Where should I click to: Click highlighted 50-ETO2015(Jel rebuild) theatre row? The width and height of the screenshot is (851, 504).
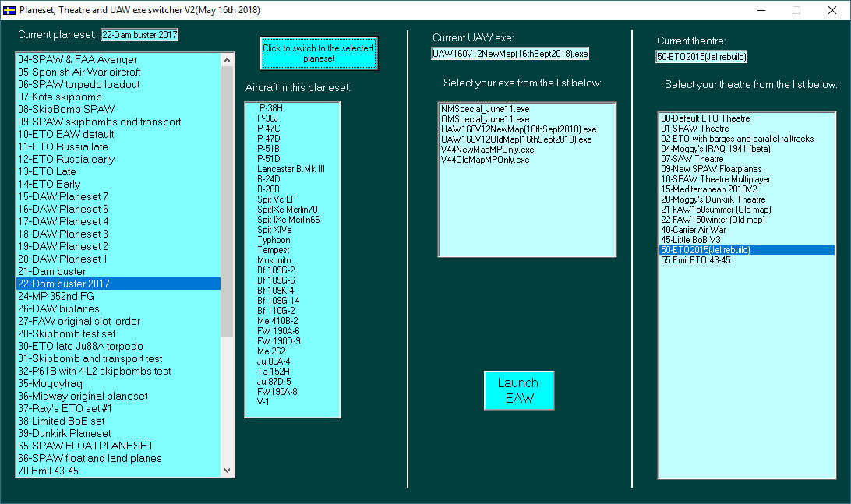click(747, 250)
